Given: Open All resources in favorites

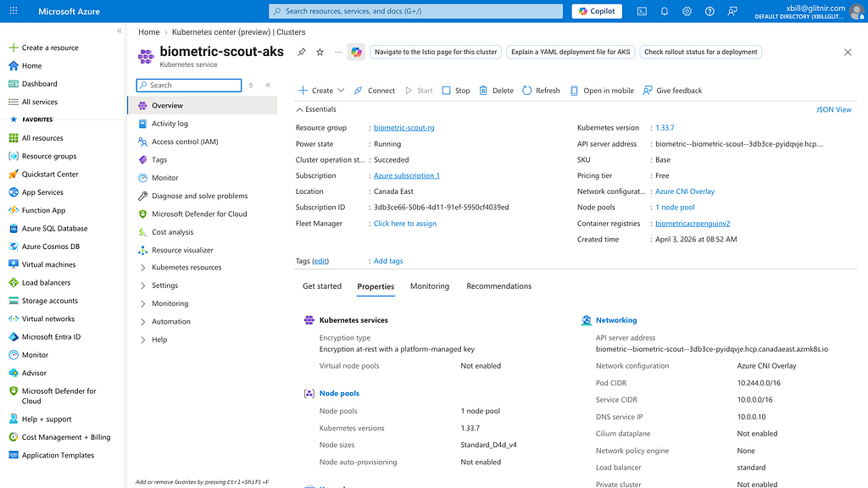Looking at the screenshot, I should tap(42, 138).
